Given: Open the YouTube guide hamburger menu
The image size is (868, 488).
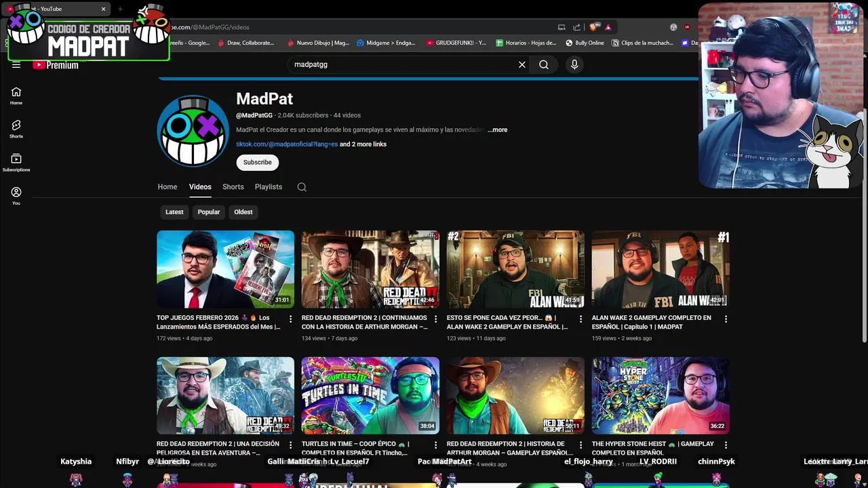Looking at the screenshot, I should tap(16, 65).
